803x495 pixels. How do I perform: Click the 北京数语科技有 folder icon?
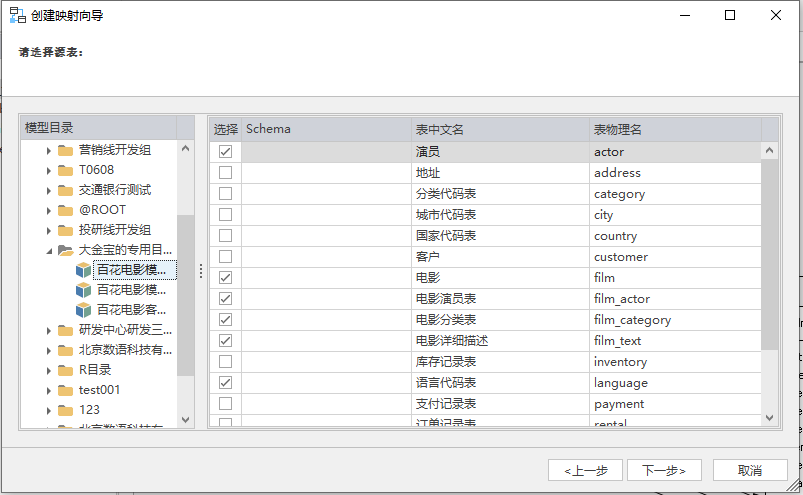tap(66, 351)
